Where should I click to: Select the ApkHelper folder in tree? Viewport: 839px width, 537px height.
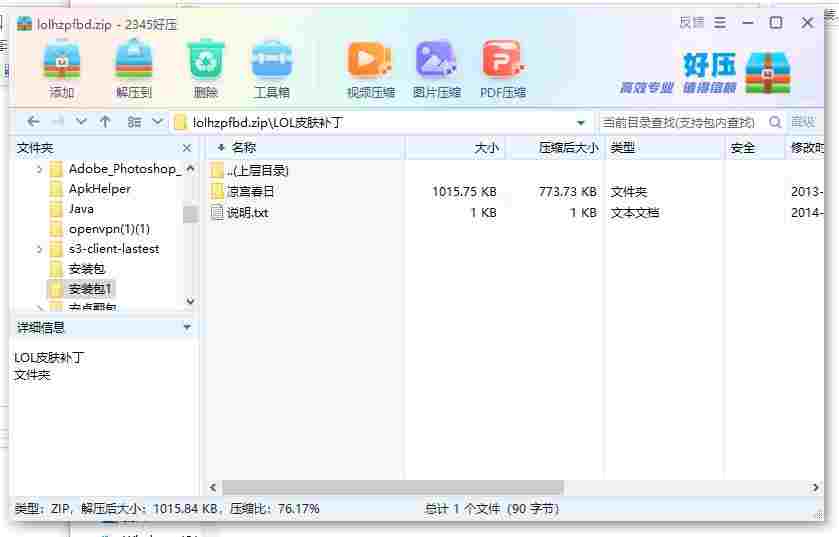tap(100, 189)
